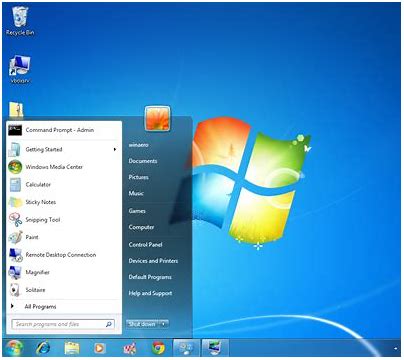Click the Snipping Tool scissors icon
This screenshot has width=404, height=360.
pyautogui.click(x=15, y=220)
